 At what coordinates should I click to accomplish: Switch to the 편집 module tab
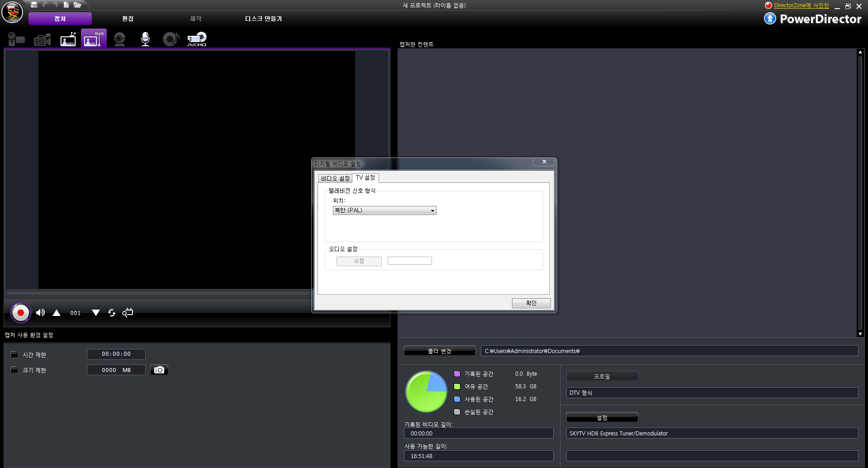128,19
